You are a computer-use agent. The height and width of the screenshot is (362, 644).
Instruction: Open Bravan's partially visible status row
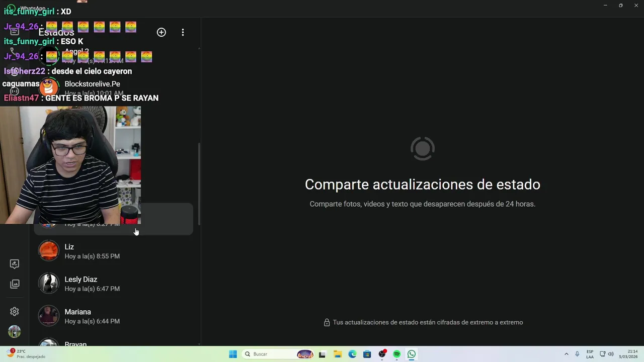(x=114, y=341)
